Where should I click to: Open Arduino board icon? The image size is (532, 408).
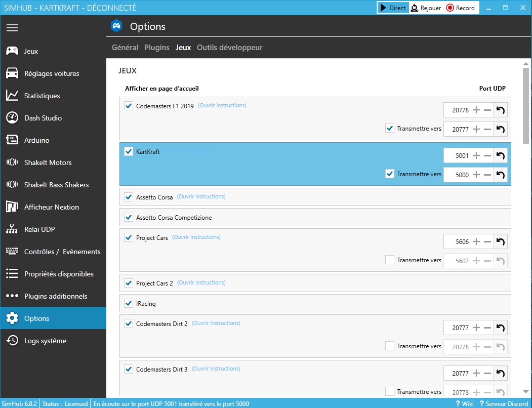pos(12,140)
